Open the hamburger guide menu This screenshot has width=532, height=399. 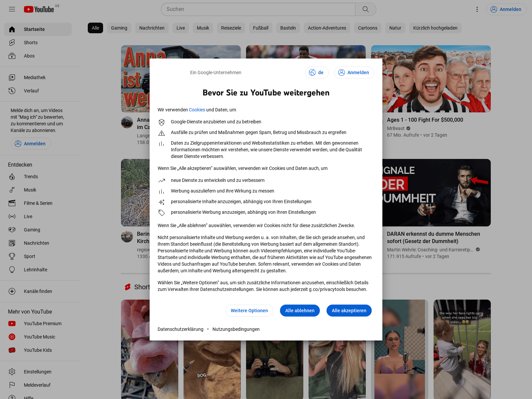tap(12, 9)
